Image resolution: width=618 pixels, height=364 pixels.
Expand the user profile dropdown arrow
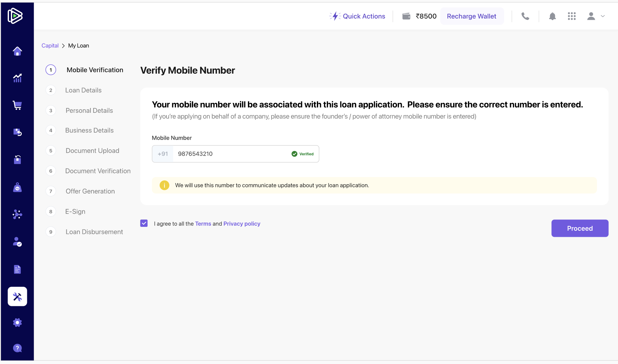point(603,16)
